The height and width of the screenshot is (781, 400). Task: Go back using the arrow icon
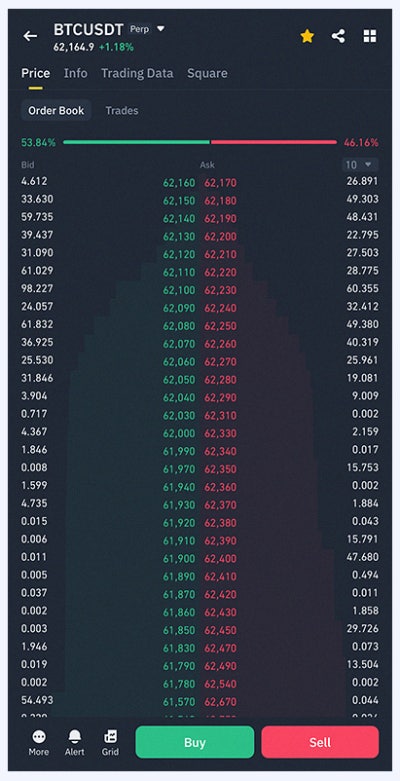(30, 36)
